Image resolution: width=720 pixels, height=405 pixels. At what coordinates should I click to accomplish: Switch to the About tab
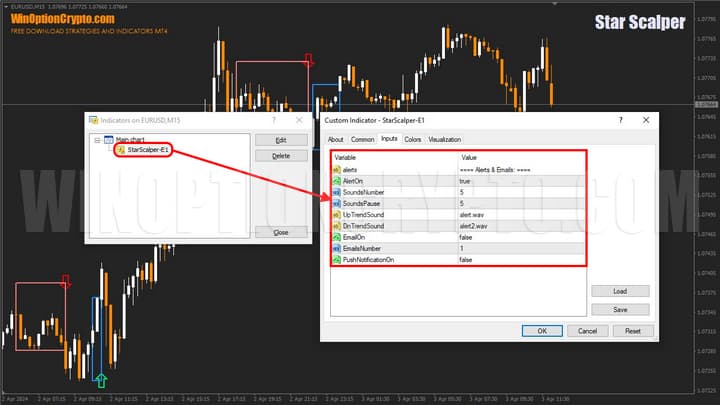pyautogui.click(x=335, y=140)
